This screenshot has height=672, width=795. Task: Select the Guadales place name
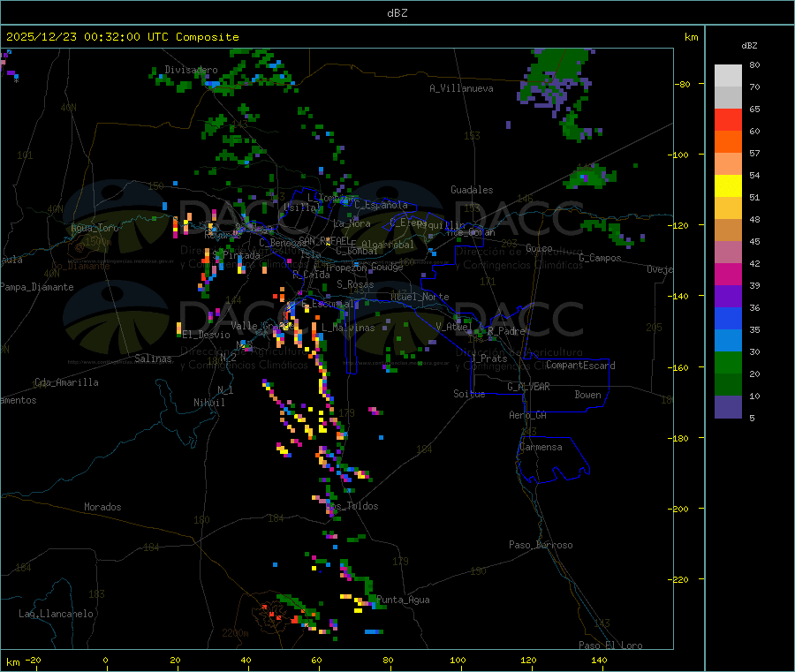tap(472, 190)
